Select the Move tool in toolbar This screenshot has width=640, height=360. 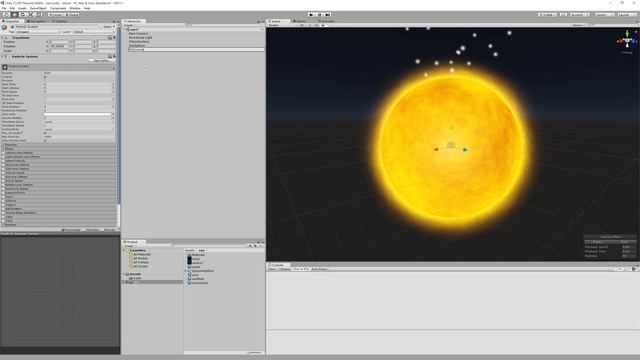coord(15,15)
